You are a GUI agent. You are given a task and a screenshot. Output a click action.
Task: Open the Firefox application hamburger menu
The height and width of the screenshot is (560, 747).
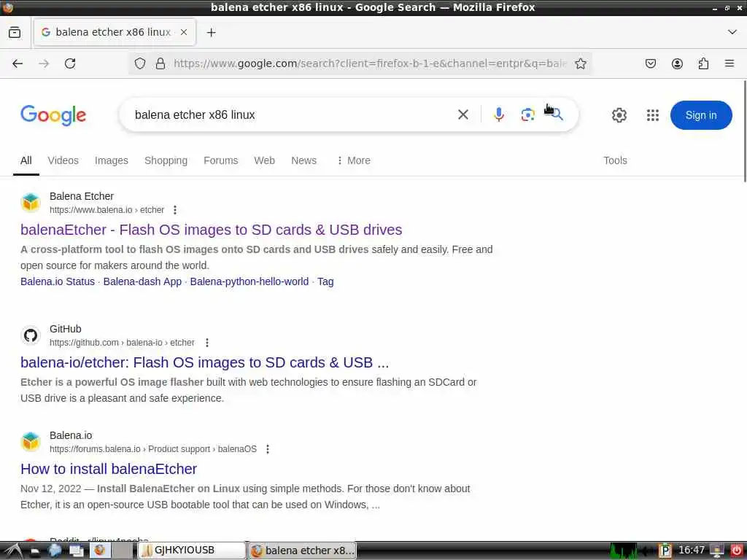point(729,63)
